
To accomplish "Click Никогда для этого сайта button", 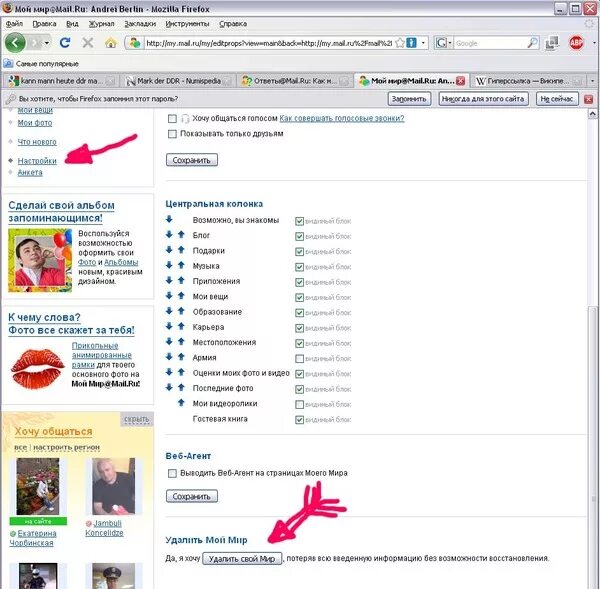I will point(483,99).
